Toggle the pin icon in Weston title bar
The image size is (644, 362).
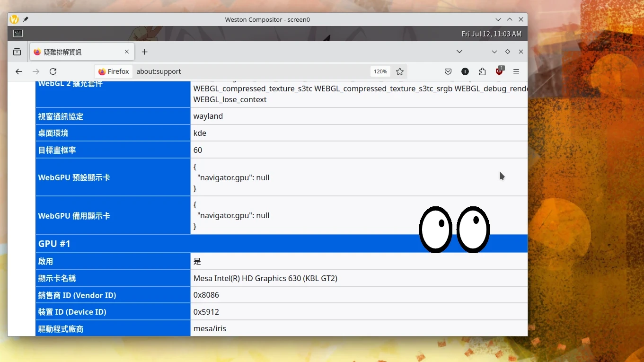coord(26,19)
